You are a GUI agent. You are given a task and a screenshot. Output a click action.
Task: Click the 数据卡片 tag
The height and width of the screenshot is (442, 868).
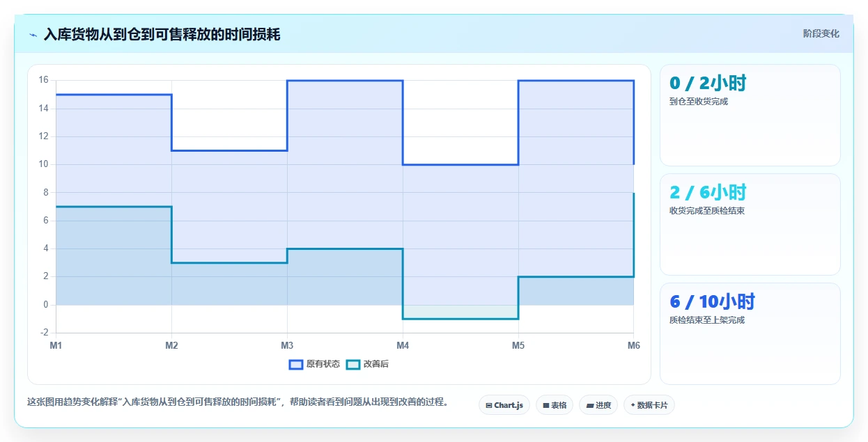pos(649,405)
